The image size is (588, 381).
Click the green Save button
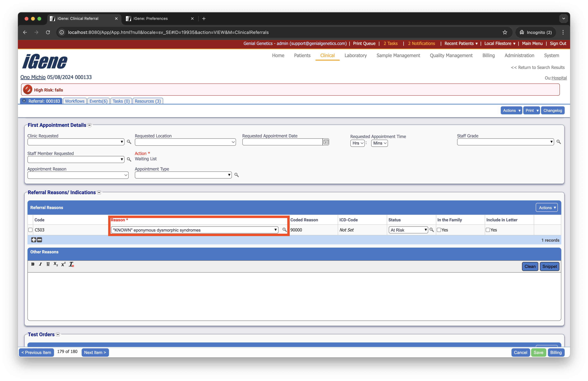click(x=538, y=352)
